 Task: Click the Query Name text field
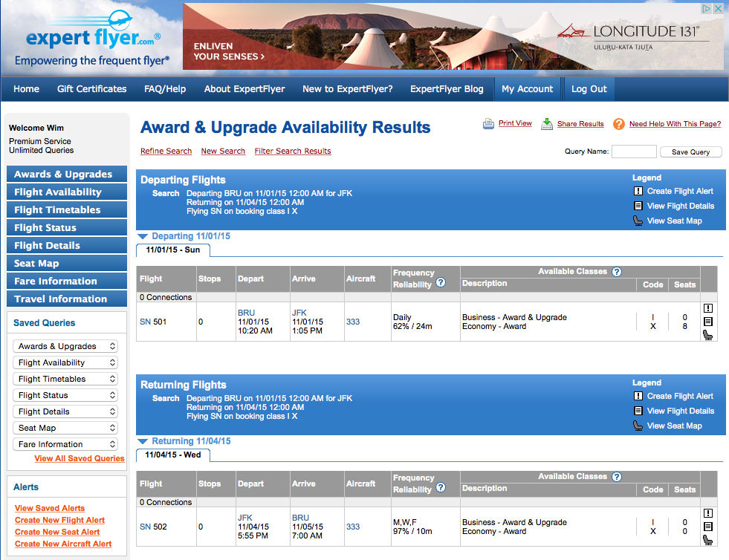click(x=634, y=152)
